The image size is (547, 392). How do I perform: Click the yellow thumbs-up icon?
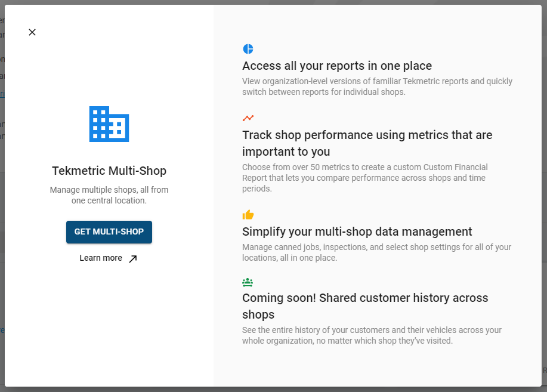click(x=248, y=215)
